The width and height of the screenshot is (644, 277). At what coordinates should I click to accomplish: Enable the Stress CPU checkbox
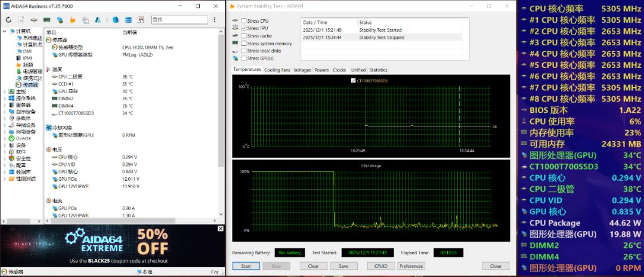tap(243, 21)
